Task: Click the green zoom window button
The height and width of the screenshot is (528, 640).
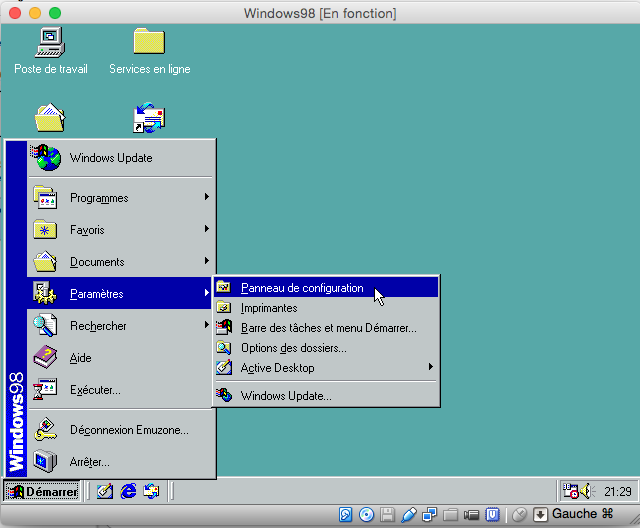Action: [x=55, y=13]
